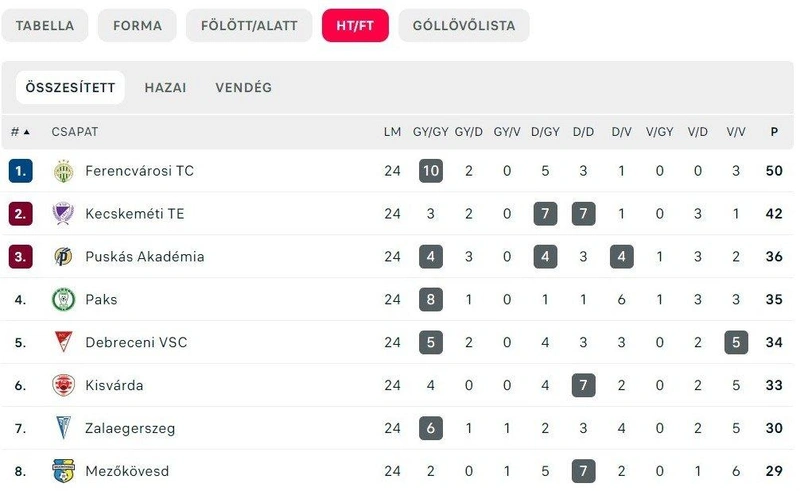Select the ÖSSZESÍTETT overall view
Viewport: 800px width, 491px height.
70,88
